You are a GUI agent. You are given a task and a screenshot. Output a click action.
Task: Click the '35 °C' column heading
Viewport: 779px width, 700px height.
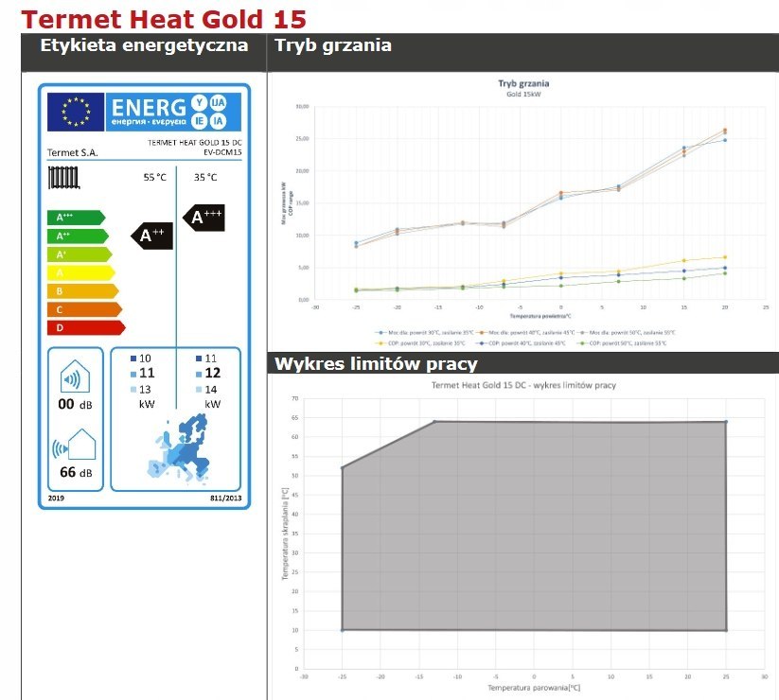[x=205, y=177]
